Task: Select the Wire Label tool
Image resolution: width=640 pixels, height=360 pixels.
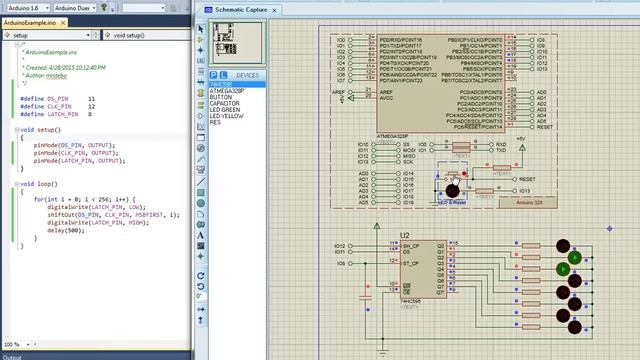Action: tap(200, 61)
